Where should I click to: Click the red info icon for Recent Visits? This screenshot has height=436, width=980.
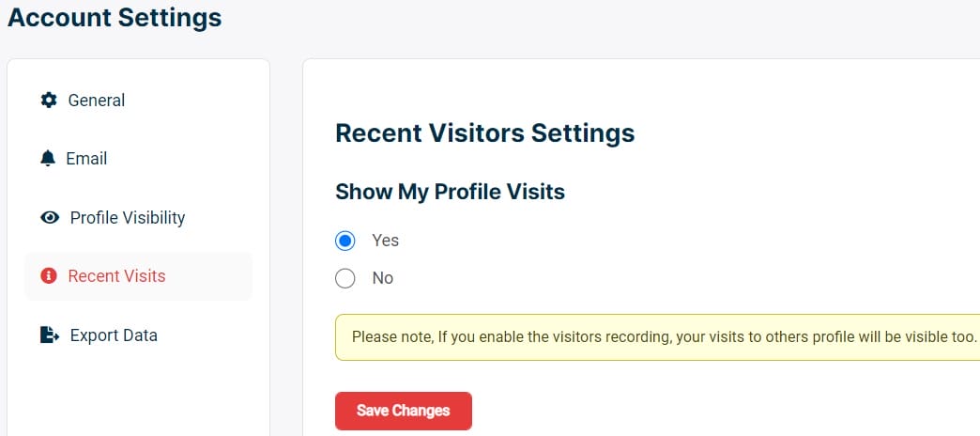[x=49, y=276]
